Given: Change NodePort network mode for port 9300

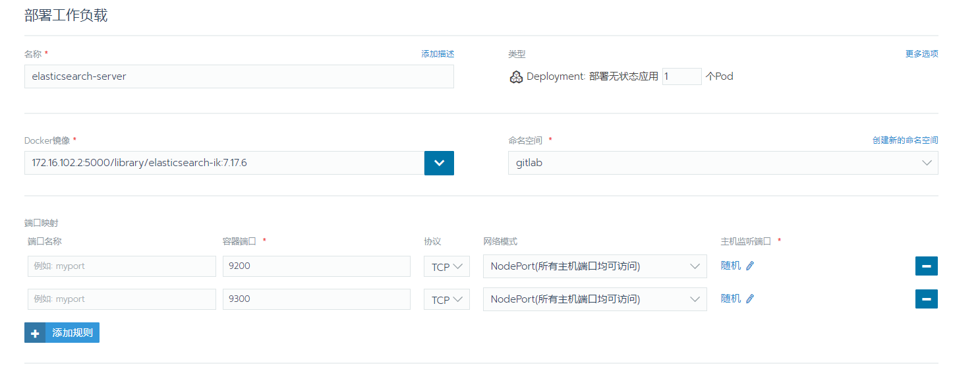Looking at the screenshot, I should click(594, 299).
